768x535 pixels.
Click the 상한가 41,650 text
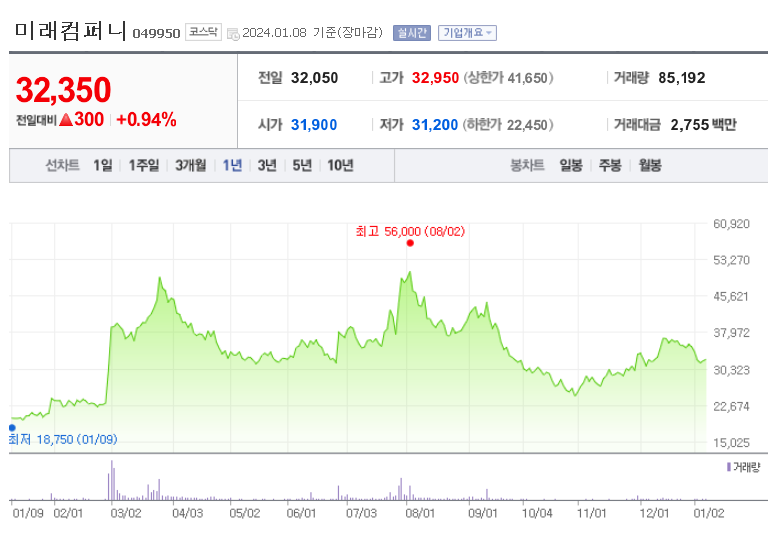click(x=508, y=78)
